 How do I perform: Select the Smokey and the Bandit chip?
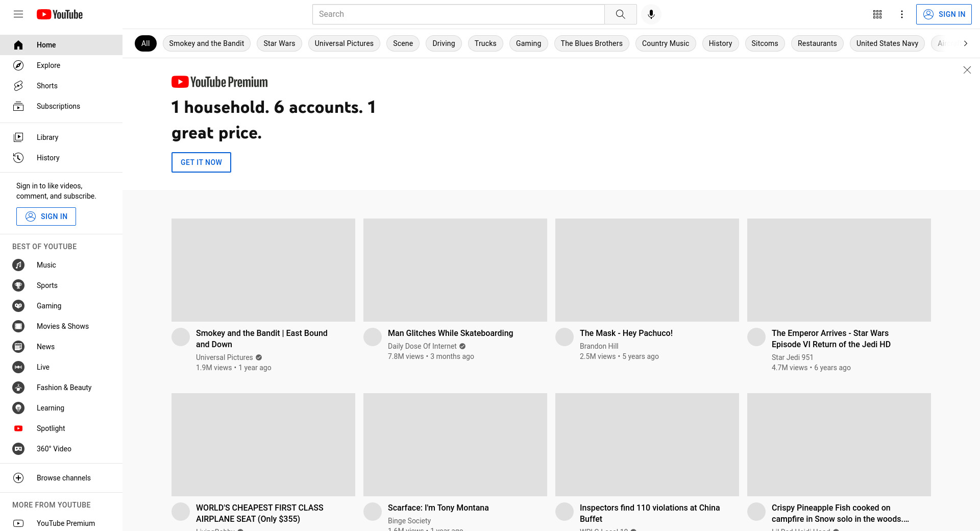(207, 43)
